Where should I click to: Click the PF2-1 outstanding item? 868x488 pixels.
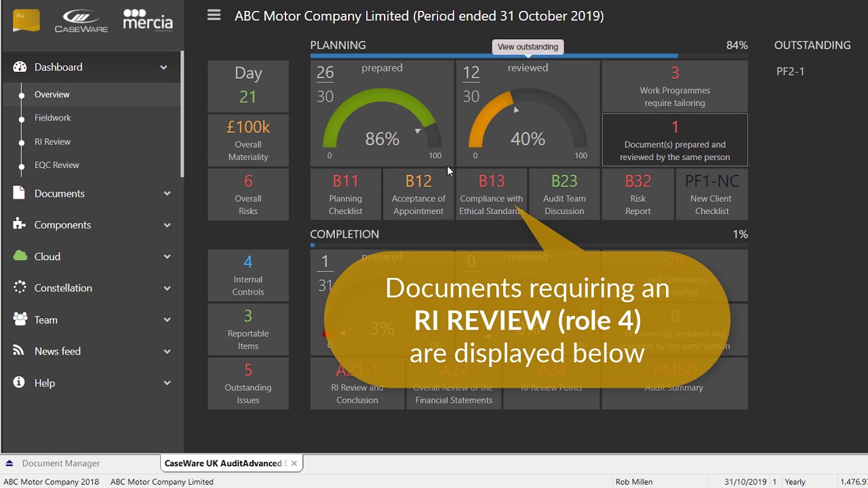[x=790, y=71]
